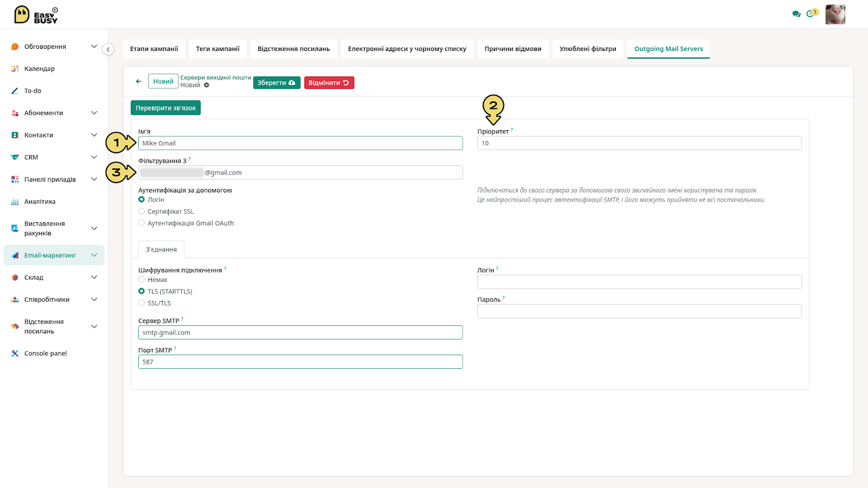Expand the Абонементи section chevron
This screenshot has width=868, height=488.
coord(94,113)
